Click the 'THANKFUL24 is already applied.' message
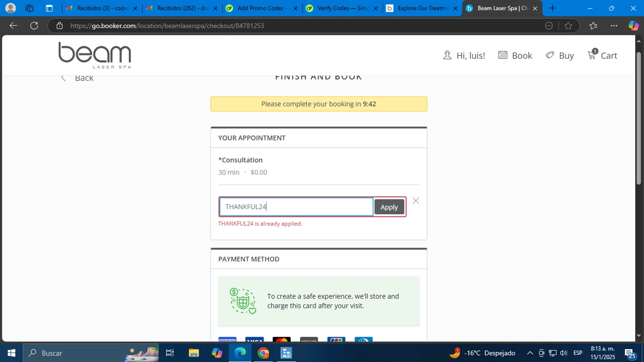The height and width of the screenshot is (362, 644). tap(260, 224)
